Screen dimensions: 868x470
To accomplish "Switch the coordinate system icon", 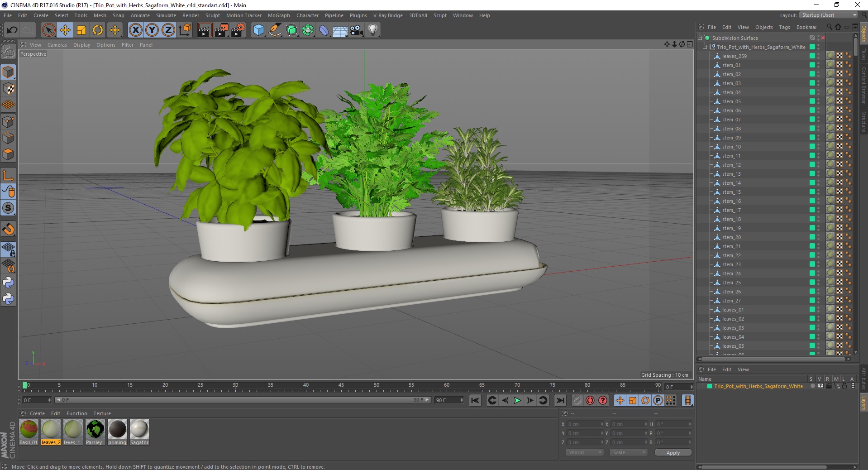I will (x=185, y=30).
